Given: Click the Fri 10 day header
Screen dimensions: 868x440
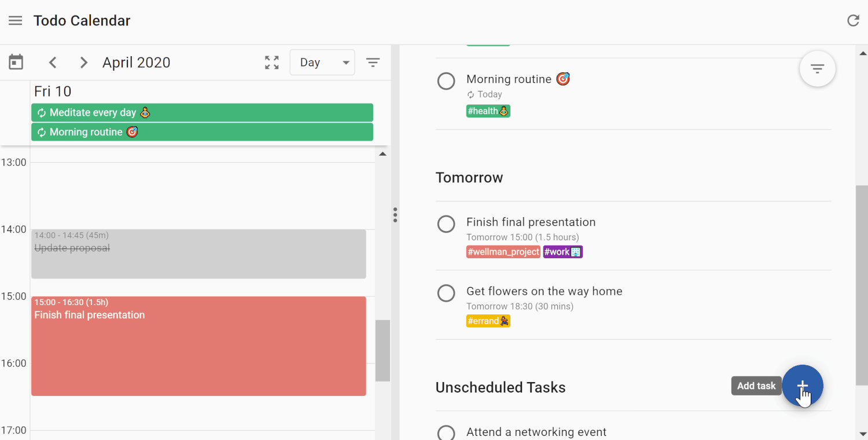Looking at the screenshot, I should pos(53,91).
